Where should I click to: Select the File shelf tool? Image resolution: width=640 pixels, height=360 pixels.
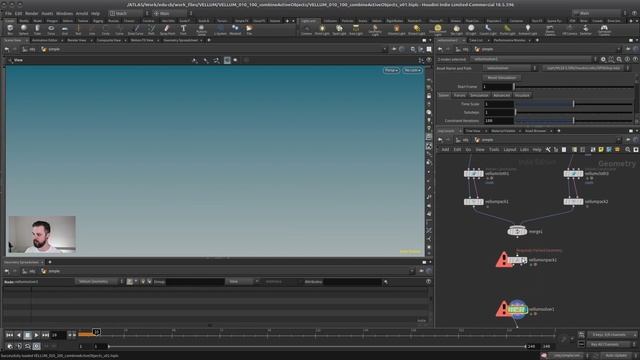click(x=249, y=29)
